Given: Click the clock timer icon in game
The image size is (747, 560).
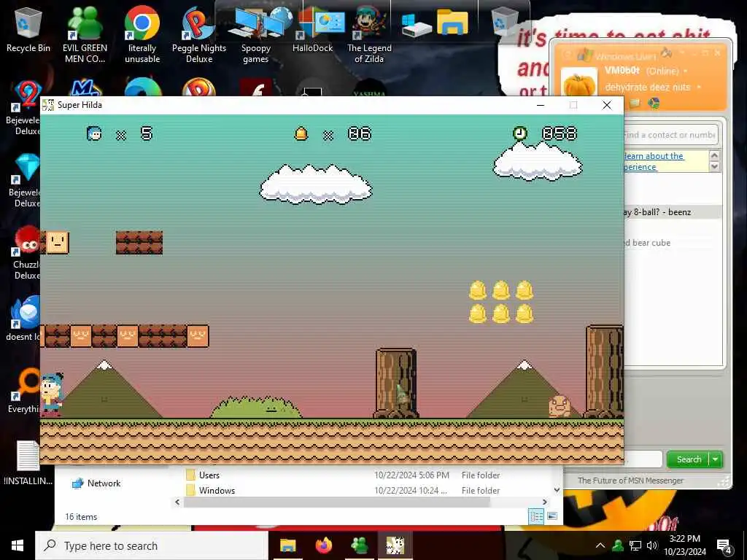Looking at the screenshot, I should coord(519,133).
